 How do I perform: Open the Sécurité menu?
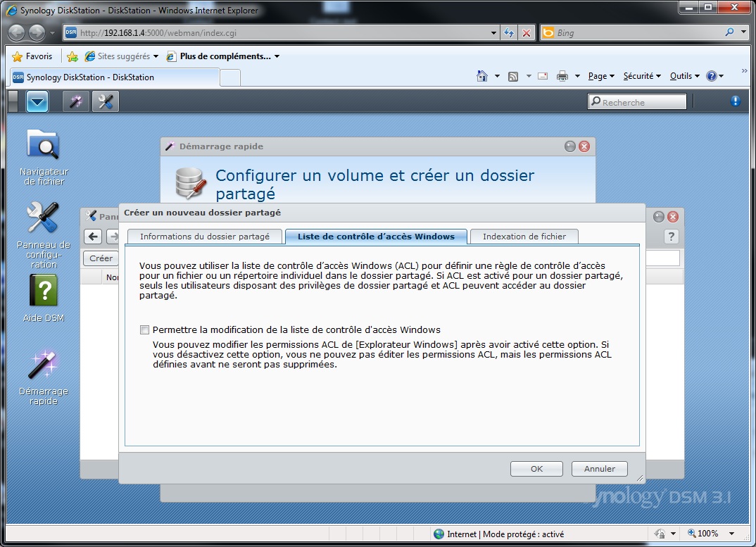coord(642,76)
